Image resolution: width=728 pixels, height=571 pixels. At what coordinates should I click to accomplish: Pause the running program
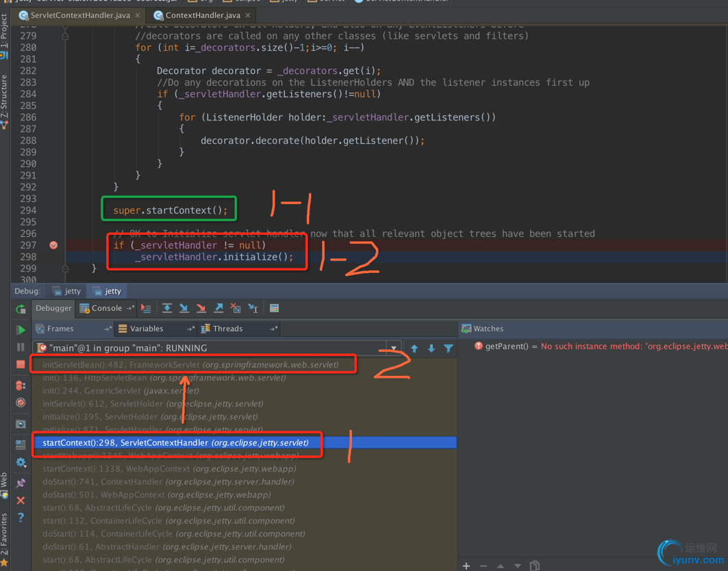coord(21,347)
